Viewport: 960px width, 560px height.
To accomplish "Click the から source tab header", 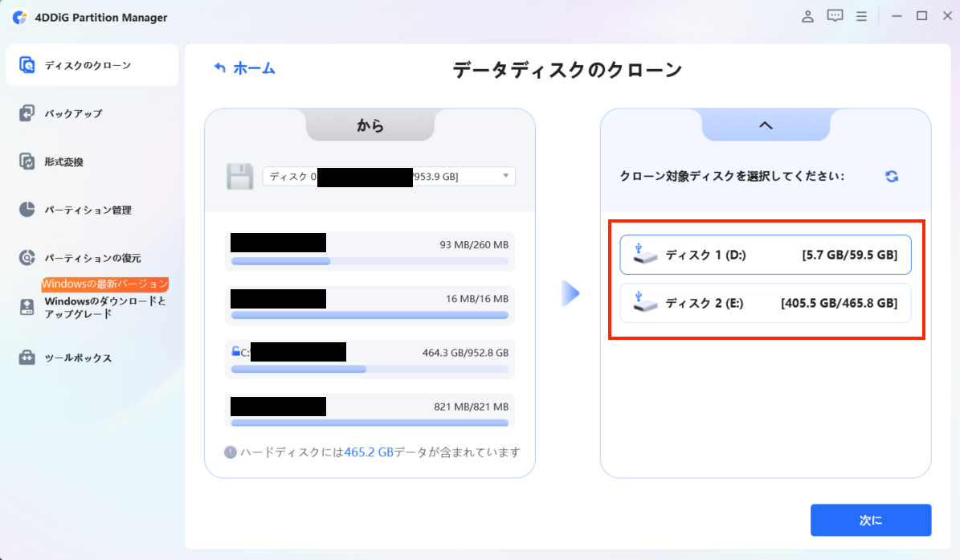I will (x=370, y=125).
